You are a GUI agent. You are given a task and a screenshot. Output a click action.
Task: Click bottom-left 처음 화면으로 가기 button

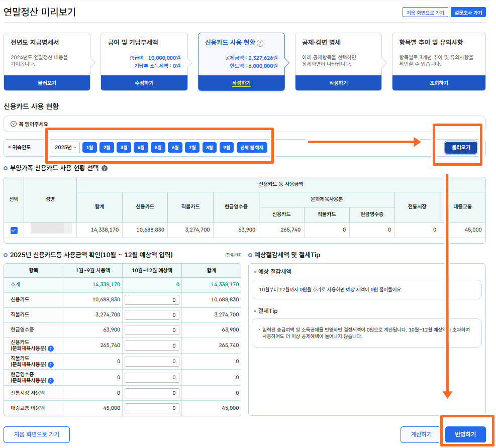click(x=37, y=434)
